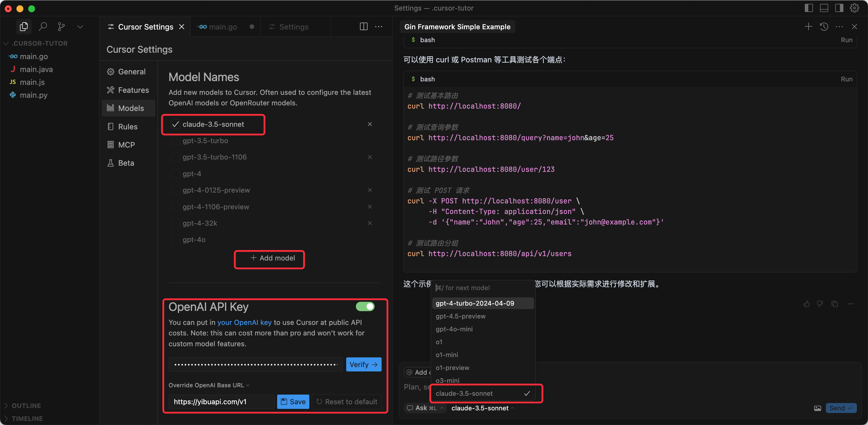868x425 pixels.
Task: Expand Override OpenAI Base URL section
Action: (209, 385)
